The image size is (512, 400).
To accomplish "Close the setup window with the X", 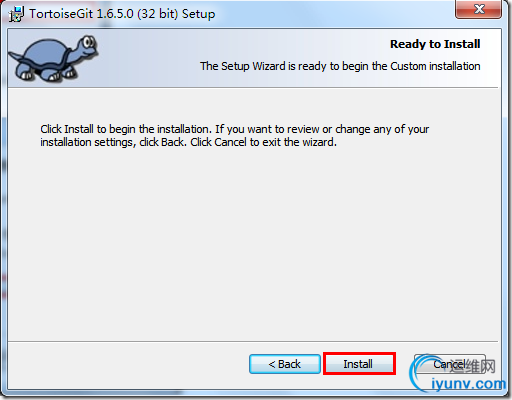I will 478,9.
